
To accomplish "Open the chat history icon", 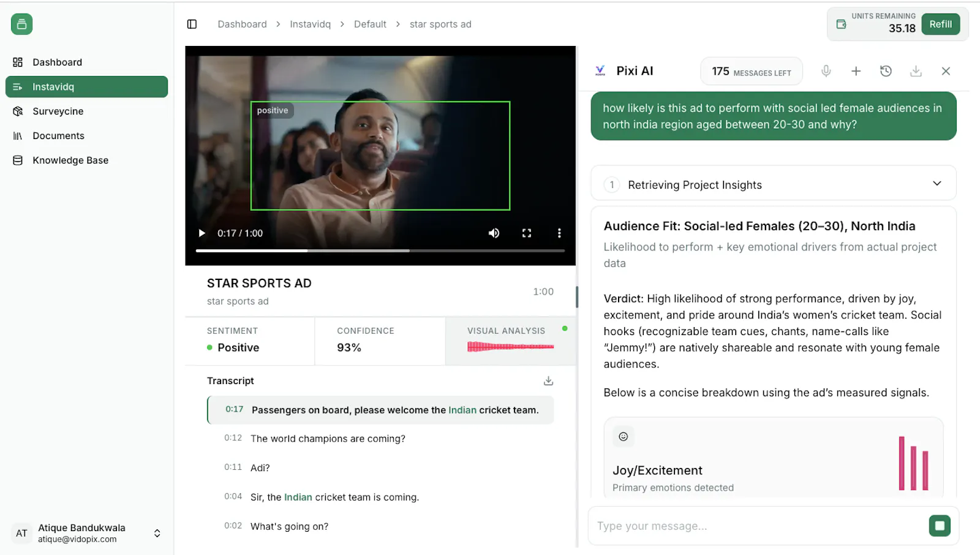I will (886, 71).
